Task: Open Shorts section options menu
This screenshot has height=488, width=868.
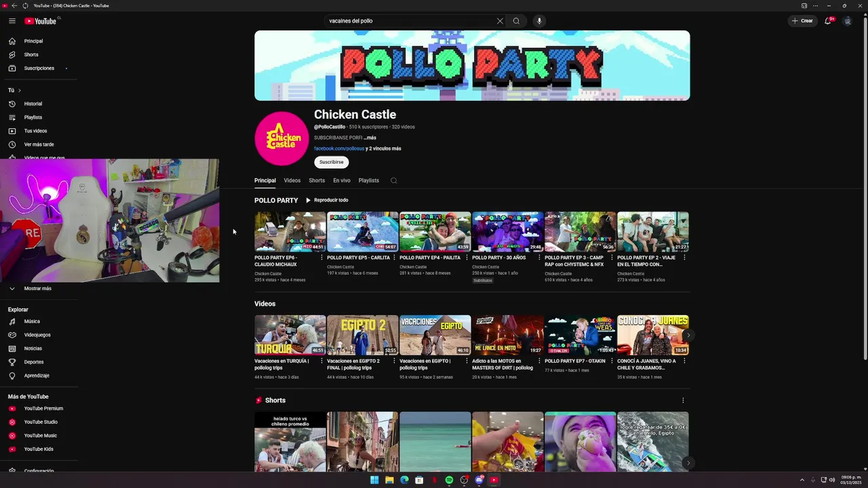Action: [x=683, y=401]
